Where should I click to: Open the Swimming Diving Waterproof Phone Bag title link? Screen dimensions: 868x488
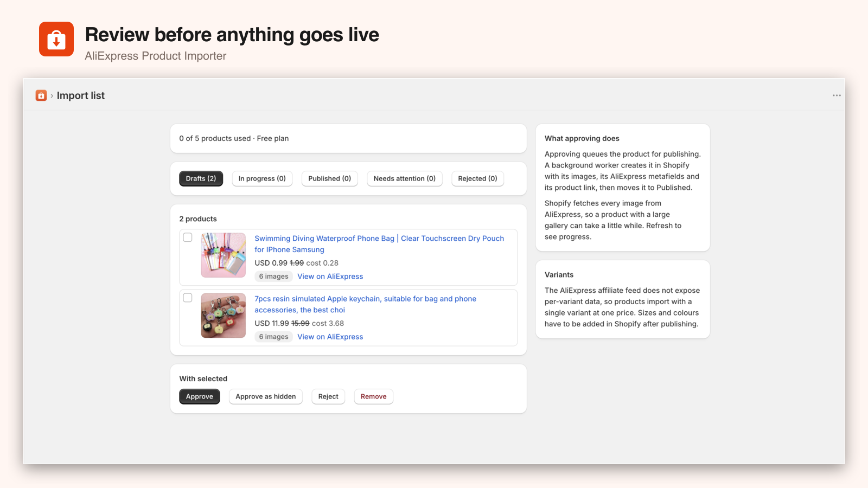[379, 244]
